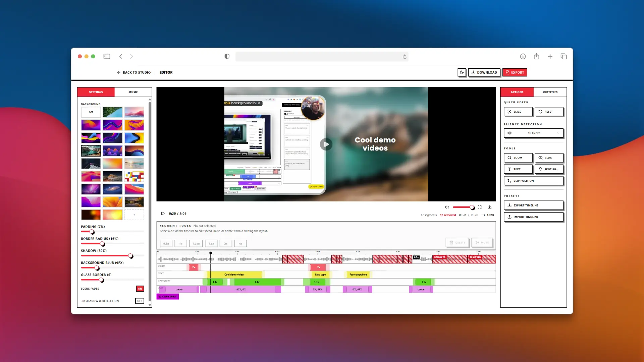Click the large play overlay on video
This screenshot has width=644, height=362.
pos(326,144)
